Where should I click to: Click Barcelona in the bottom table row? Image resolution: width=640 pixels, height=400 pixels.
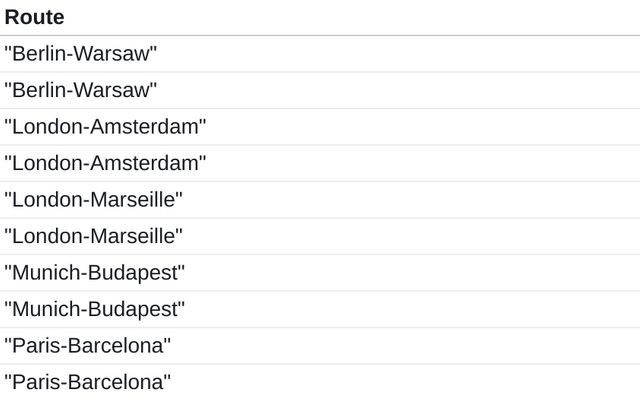pyautogui.click(x=118, y=382)
